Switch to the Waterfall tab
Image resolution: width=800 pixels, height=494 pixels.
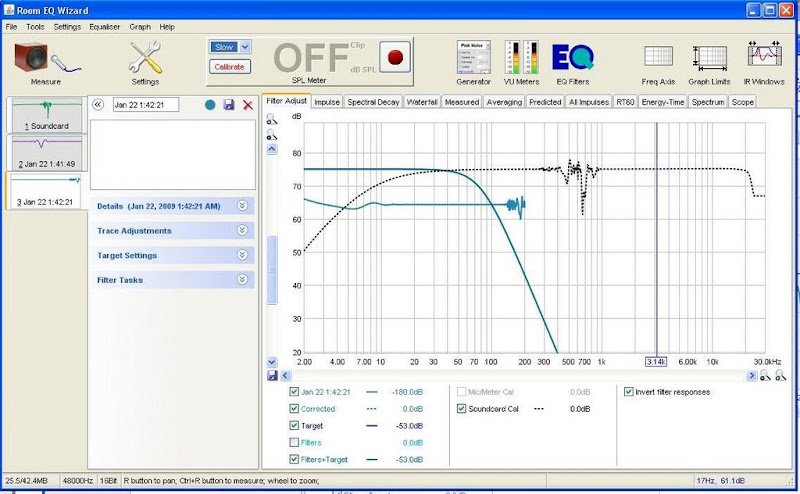(420, 102)
